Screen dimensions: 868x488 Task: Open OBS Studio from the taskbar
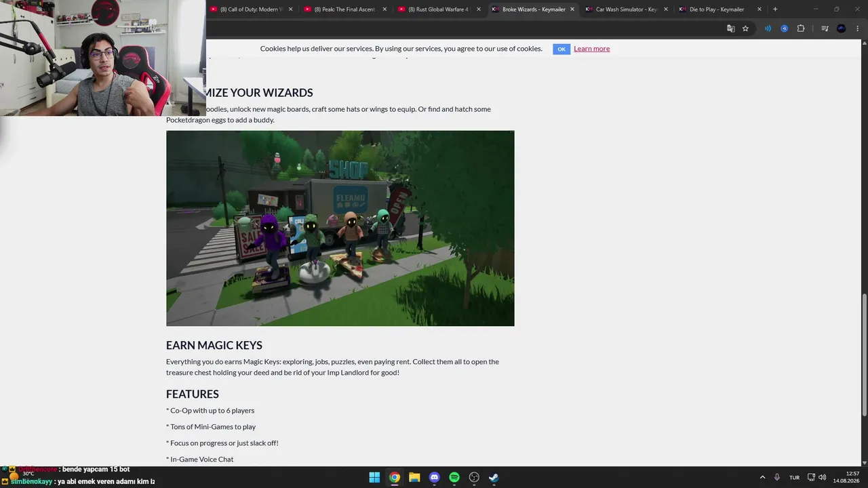(x=474, y=477)
